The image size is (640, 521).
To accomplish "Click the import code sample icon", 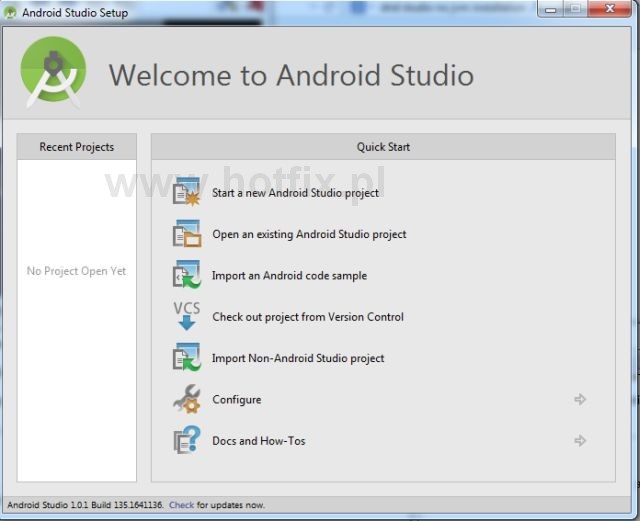I will tap(187, 275).
